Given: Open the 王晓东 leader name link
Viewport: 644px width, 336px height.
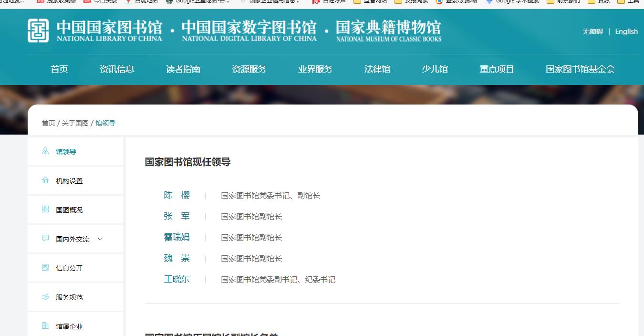Looking at the screenshot, I should pyautogui.click(x=177, y=279).
